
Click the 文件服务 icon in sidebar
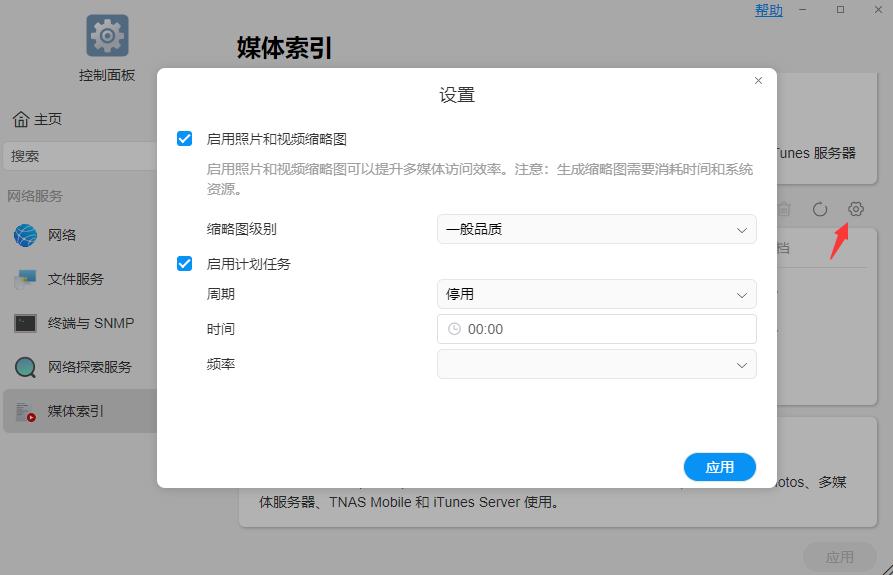coord(25,280)
